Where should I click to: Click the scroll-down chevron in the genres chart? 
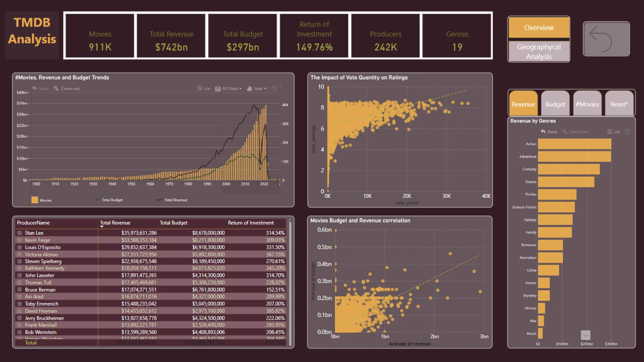[x=585, y=335]
